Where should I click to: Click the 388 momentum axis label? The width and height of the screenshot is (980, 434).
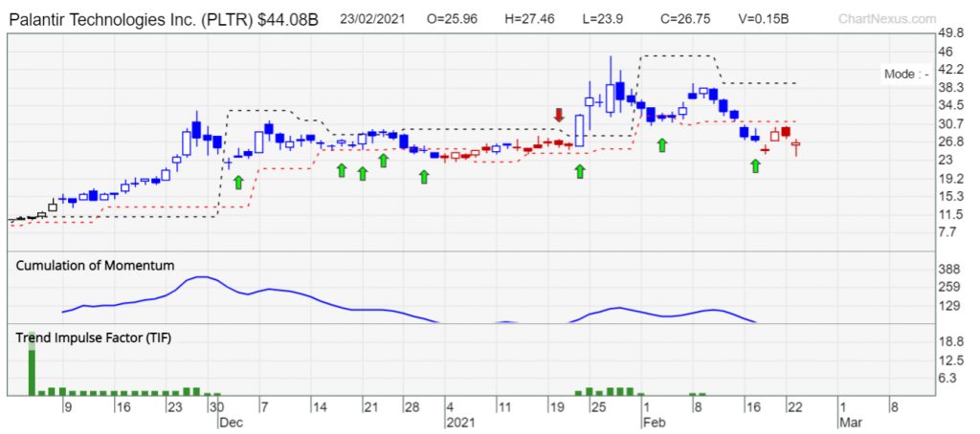950,270
